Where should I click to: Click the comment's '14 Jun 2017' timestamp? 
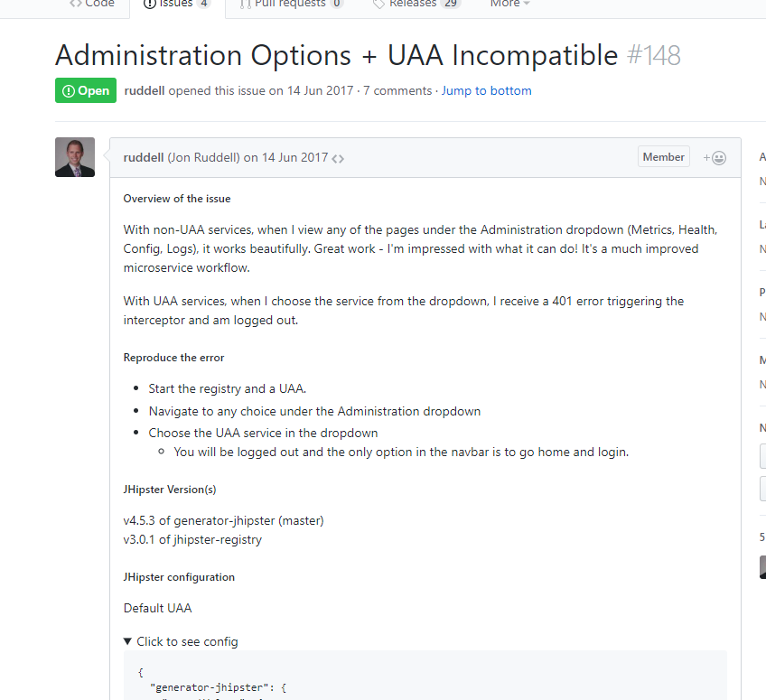pos(294,157)
